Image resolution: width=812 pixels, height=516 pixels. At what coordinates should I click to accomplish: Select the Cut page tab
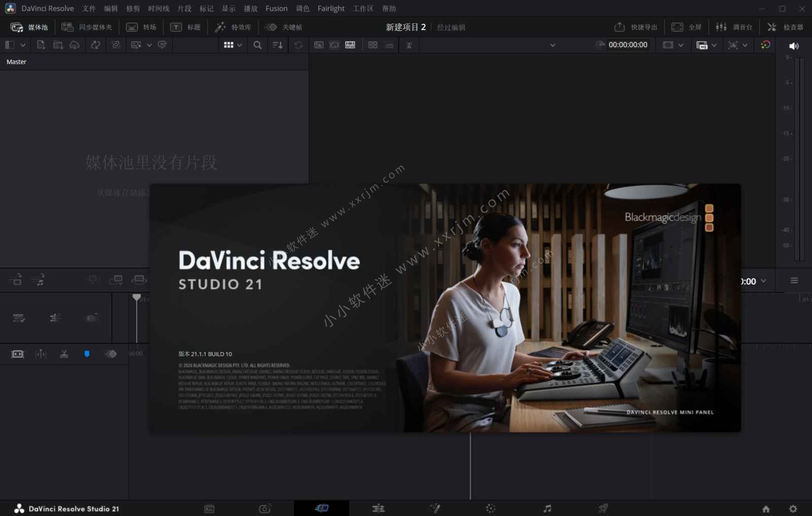tap(321, 508)
